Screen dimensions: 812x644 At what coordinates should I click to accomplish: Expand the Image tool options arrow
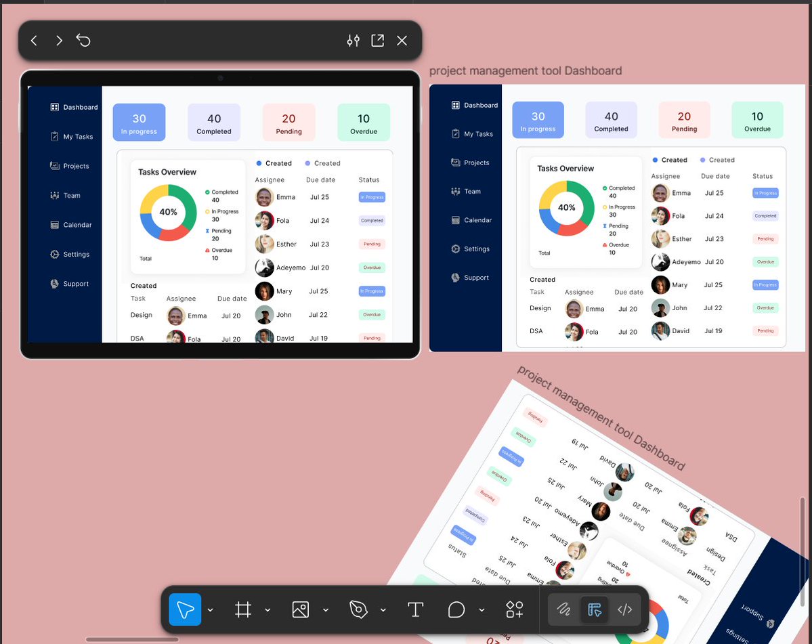click(x=326, y=610)
